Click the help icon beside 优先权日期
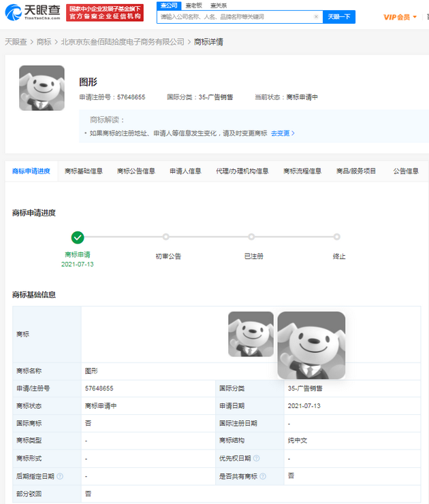Image resolution: width=429 pixels, height=504 pixels. point(257,458)
